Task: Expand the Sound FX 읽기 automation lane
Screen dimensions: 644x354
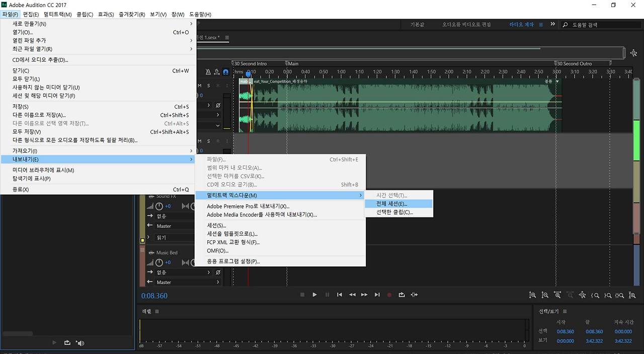Action: (x=149, y=238)
